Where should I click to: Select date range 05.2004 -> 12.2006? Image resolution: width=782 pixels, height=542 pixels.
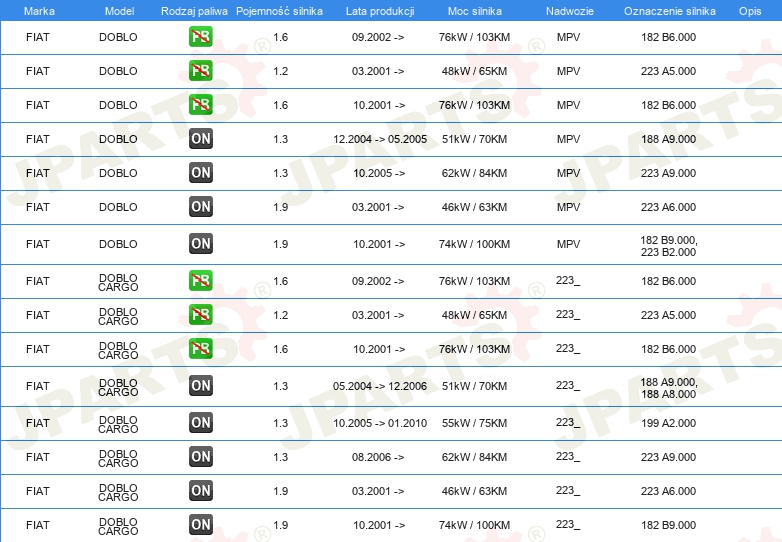(x=380, y=386)
